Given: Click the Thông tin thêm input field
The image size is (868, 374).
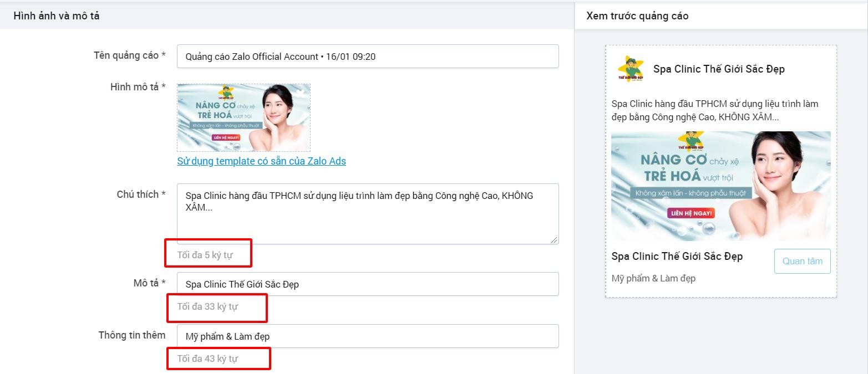Looking at the screenshot, I should (368, 336).
